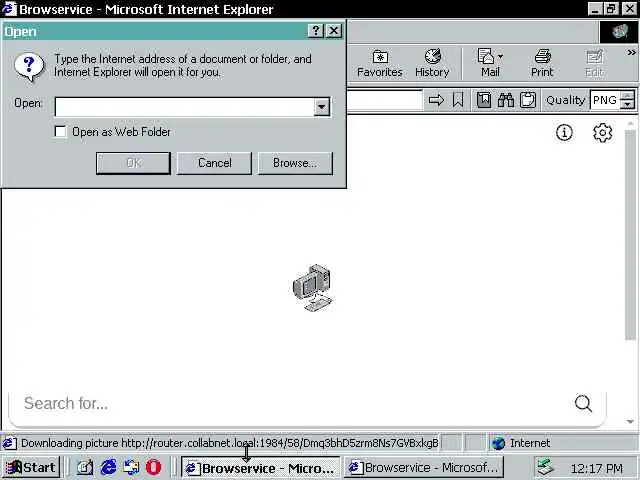Click the dialog help question button
This screenshot has height=480, width=640.
click(316, 31)
